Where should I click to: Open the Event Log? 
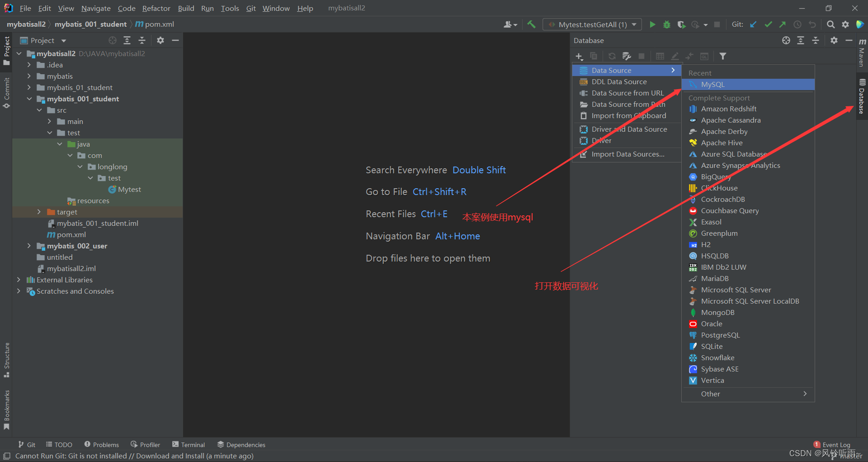pos(832,445)
